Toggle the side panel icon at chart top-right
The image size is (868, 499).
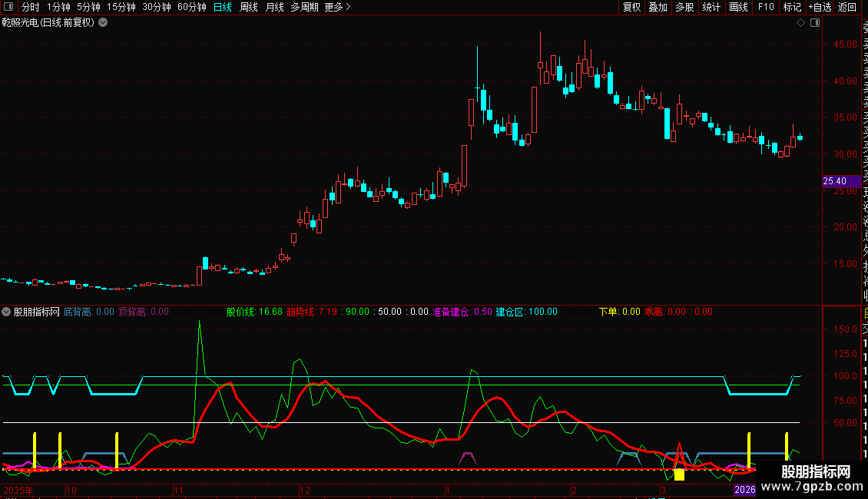click(x=815, y=23)
